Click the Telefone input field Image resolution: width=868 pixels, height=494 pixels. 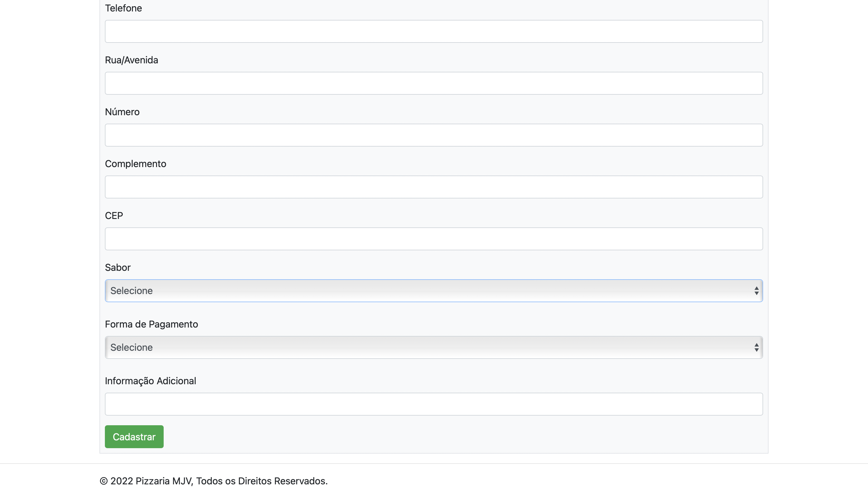(434, 31)
